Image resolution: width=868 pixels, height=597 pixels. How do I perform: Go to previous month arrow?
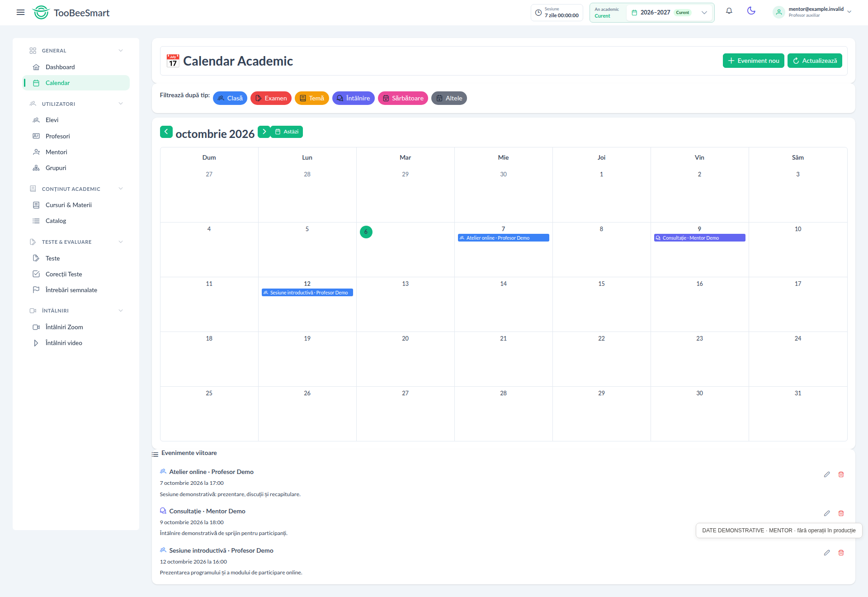click(166, 132)
